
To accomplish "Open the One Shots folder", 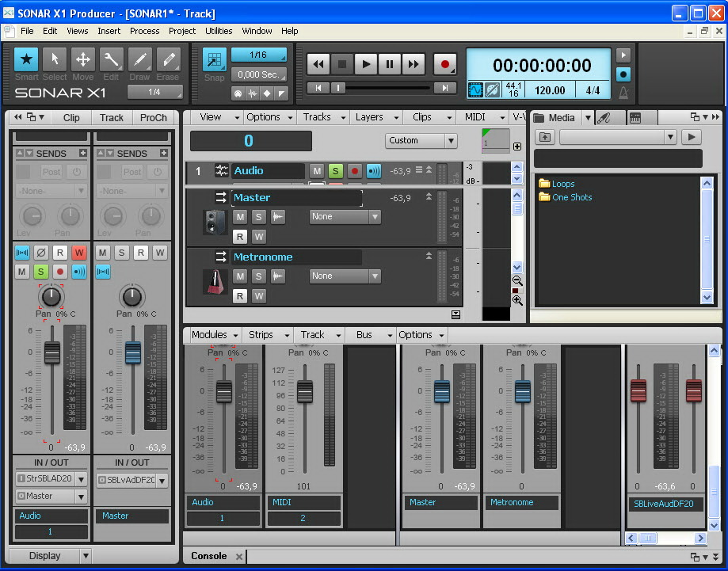I will tap(566, 197).
